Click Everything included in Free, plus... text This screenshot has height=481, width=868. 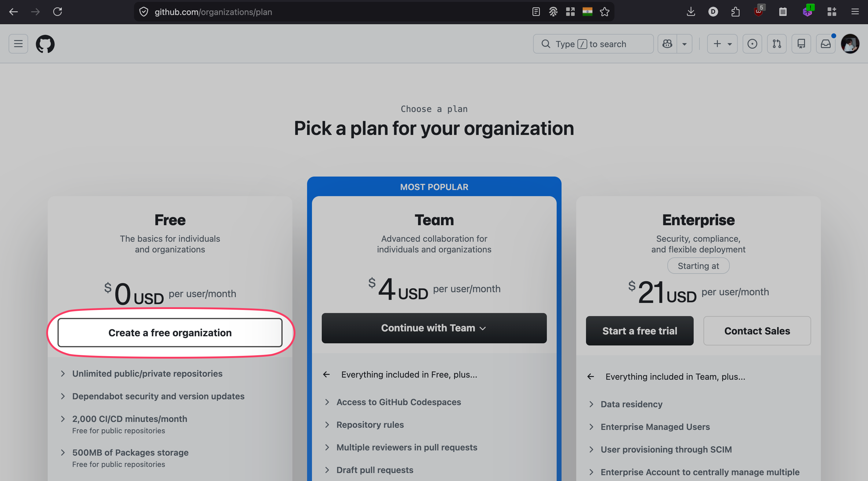coord(409,375)
